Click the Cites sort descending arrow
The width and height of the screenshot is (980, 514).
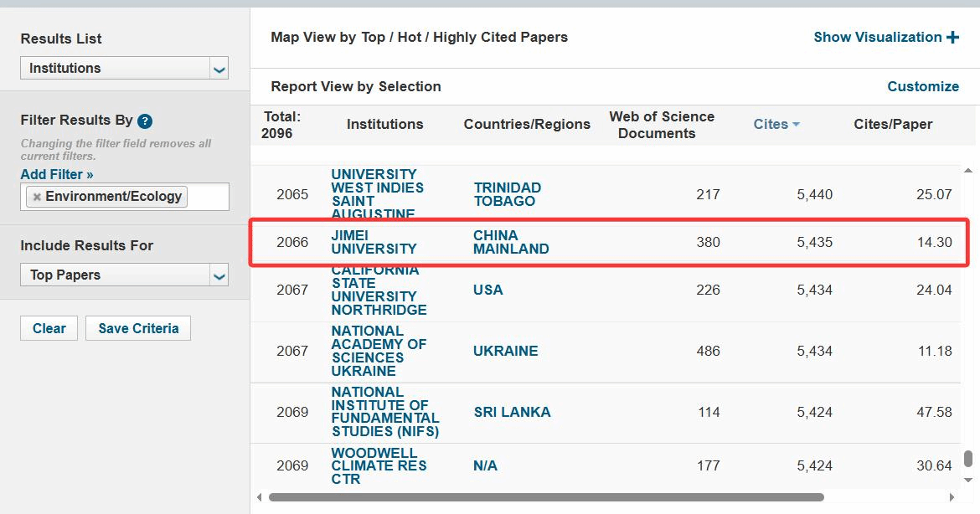tap(796, 125)
